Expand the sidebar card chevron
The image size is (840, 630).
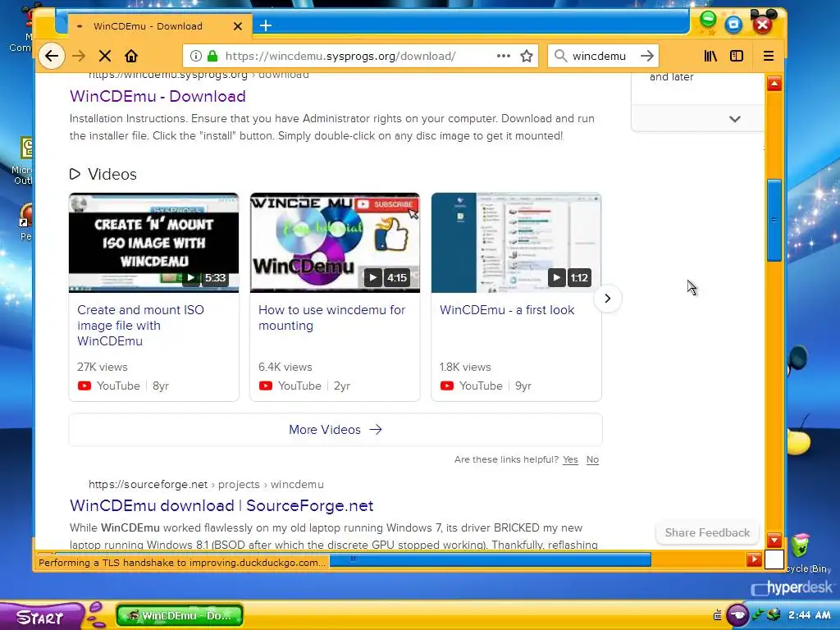click(x=735, y=119)
